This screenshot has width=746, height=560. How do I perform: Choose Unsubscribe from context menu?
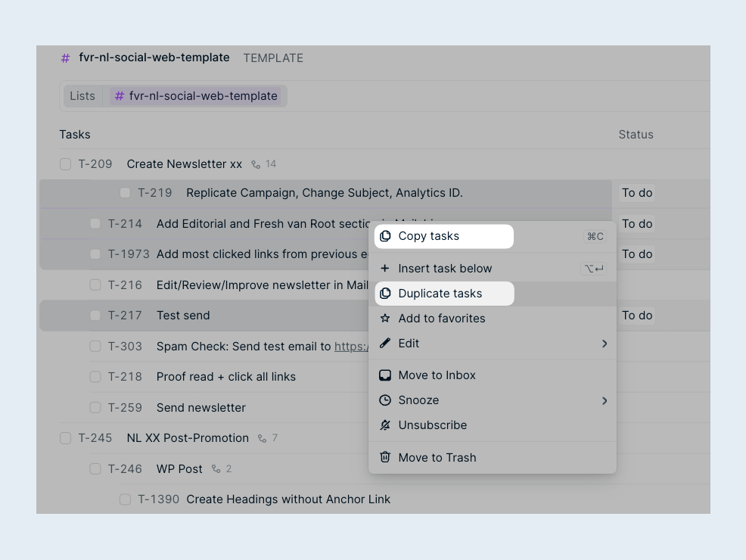point(493,425)
